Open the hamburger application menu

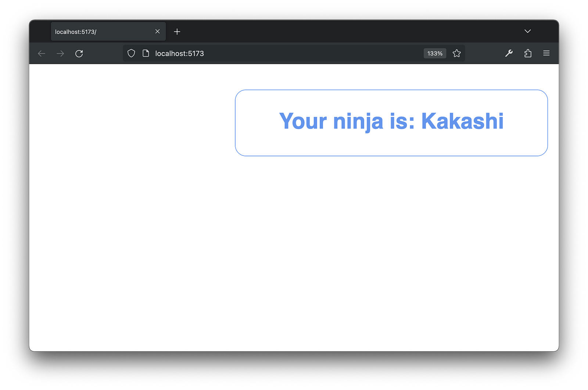[x=546, y=53]
